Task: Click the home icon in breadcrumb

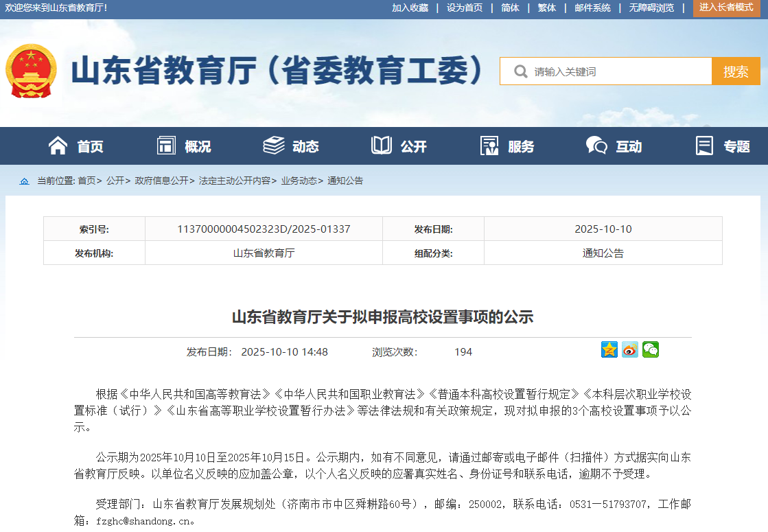Action: coord(25,181)
